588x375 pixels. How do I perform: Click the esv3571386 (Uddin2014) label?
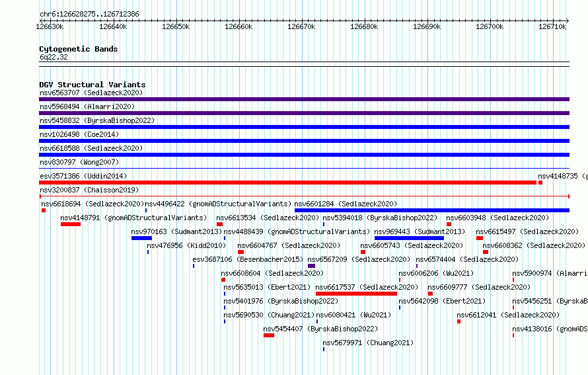tap(83, 176)
